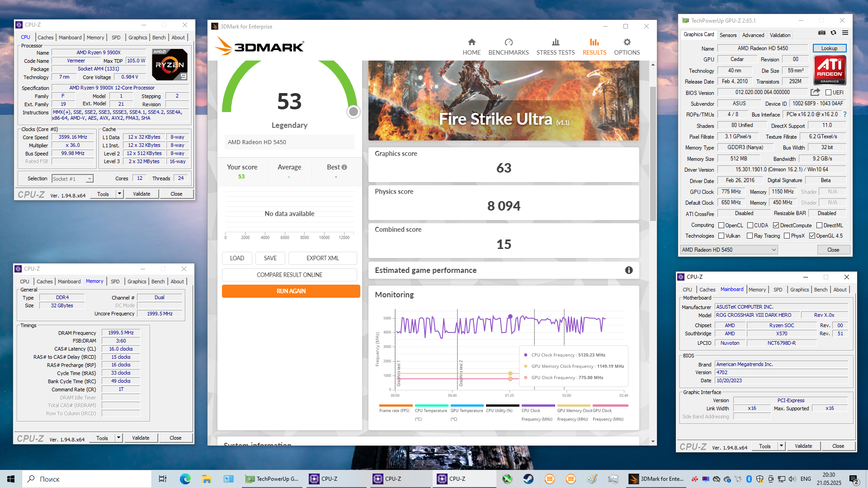868x488 pixels.
Task: Open the Stress Tests icon in 3DMark
Action: (x=556, y=42)
